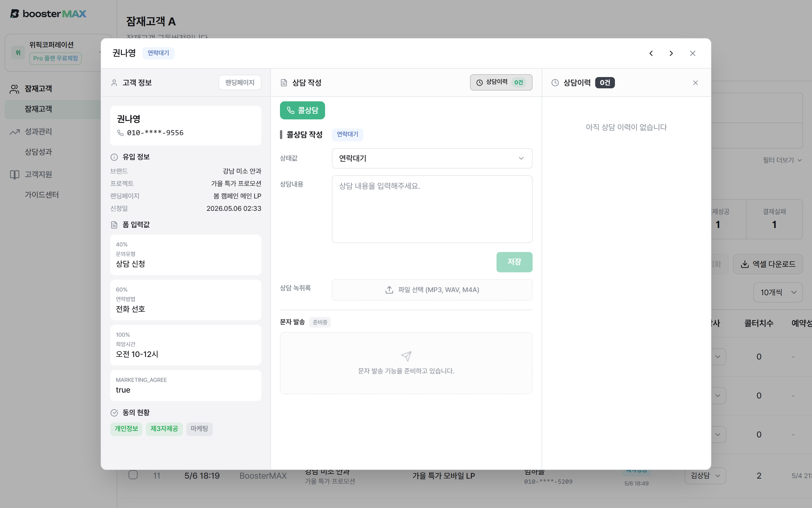Viewport: 812px width, 508px height.
Task: Close the 권나영 customer dialog
Action: (x=692, y=53)
